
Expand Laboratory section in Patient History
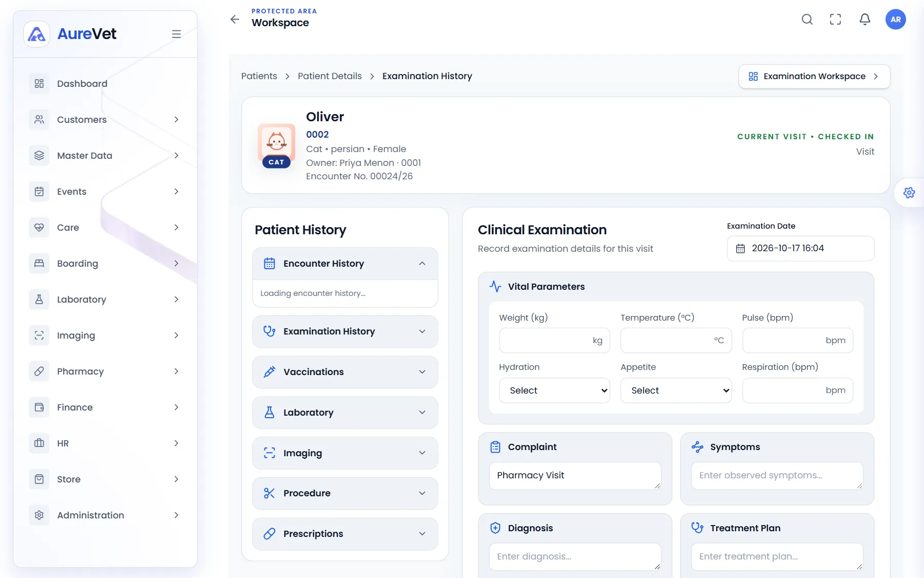click(345, 413)
